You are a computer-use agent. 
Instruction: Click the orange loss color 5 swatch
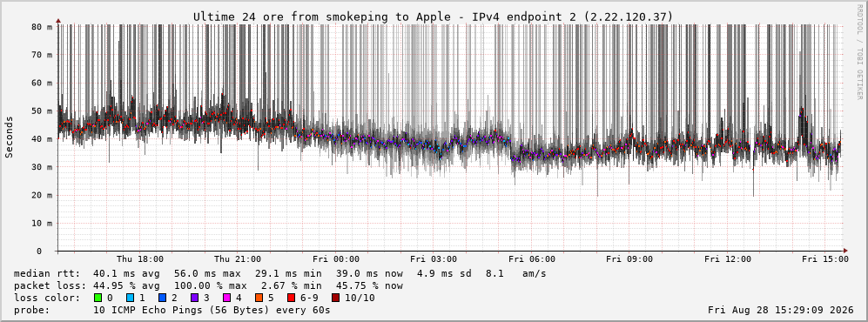point(259,298)
